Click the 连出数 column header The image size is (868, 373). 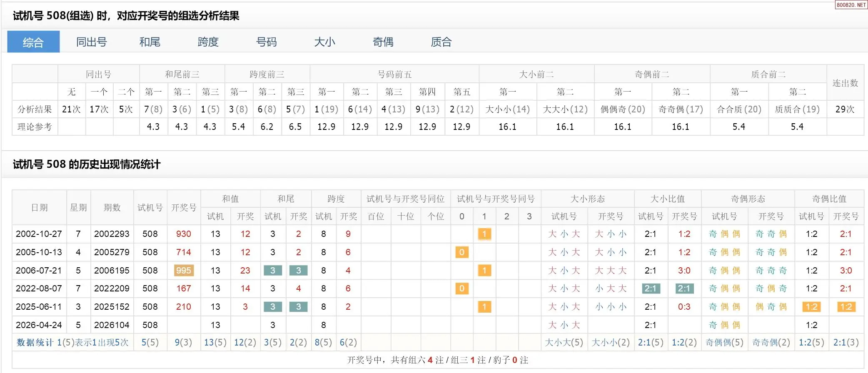pyautogui.click(x=845, y=83)
